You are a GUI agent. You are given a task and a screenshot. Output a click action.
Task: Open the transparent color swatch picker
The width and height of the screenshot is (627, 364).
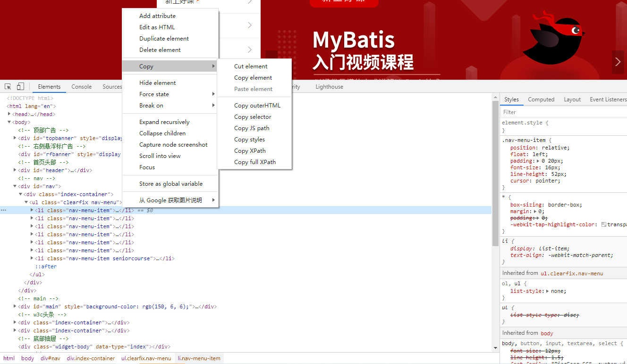[604, 225]
